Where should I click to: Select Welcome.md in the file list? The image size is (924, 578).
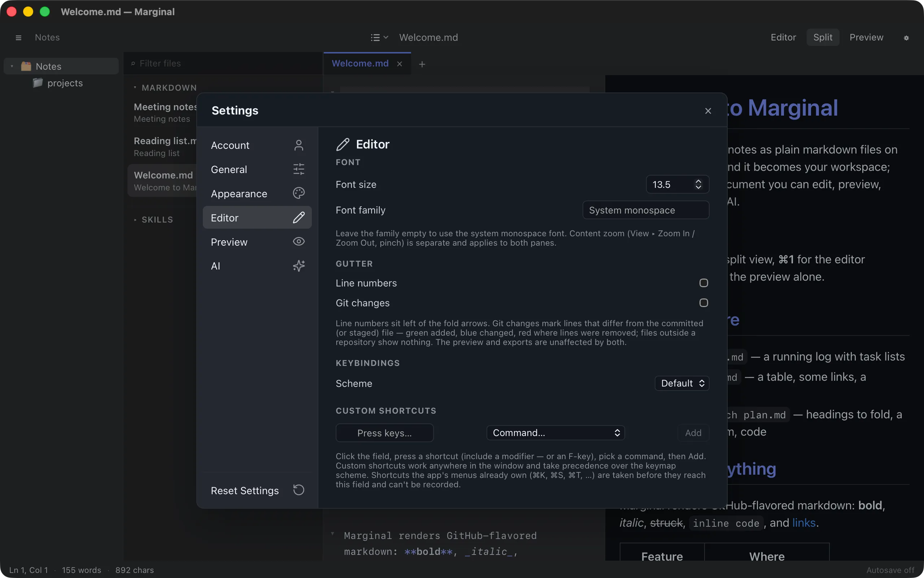click(163, 181)
